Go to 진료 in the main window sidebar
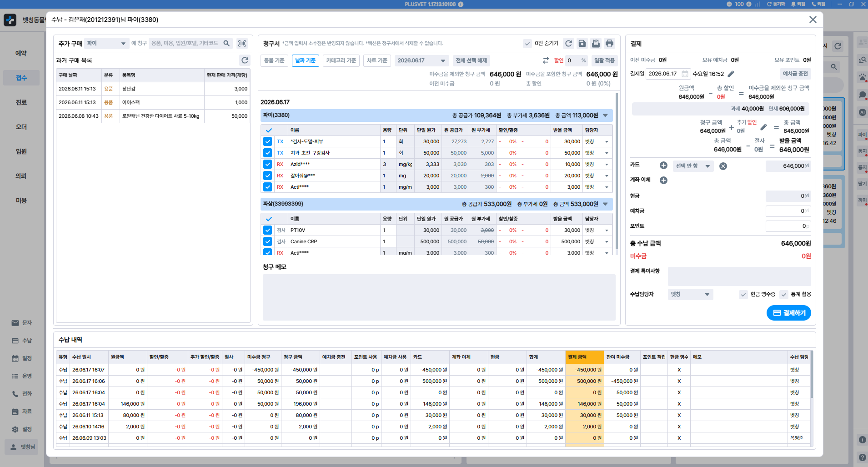Image resolution: width=868 pixels, height=467 pixels. (21, 102)
